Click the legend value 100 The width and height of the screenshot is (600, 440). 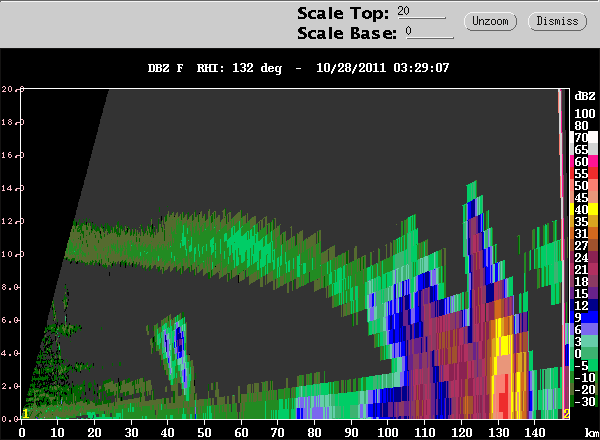(585, 114)
